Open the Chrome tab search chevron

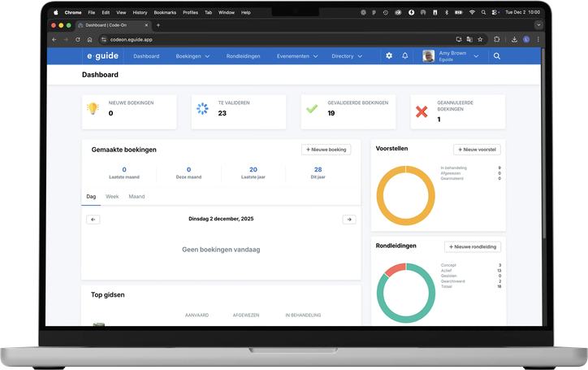[x=538, y=25]
